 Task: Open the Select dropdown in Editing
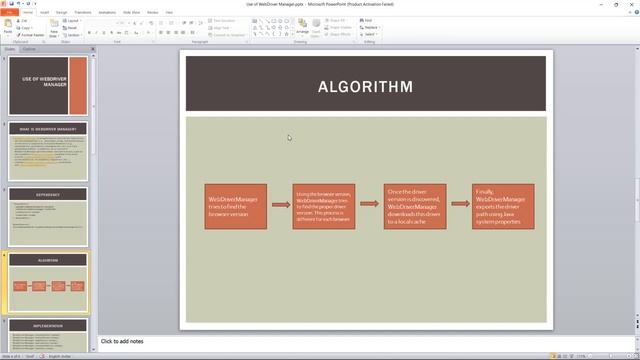tap(368, 34)
